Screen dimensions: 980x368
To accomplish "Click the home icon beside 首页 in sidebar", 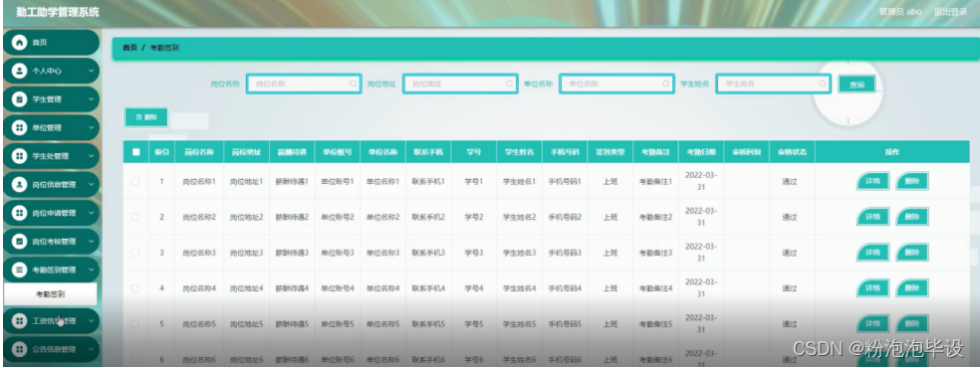I will pyautogui.click(x=19, y=43).
